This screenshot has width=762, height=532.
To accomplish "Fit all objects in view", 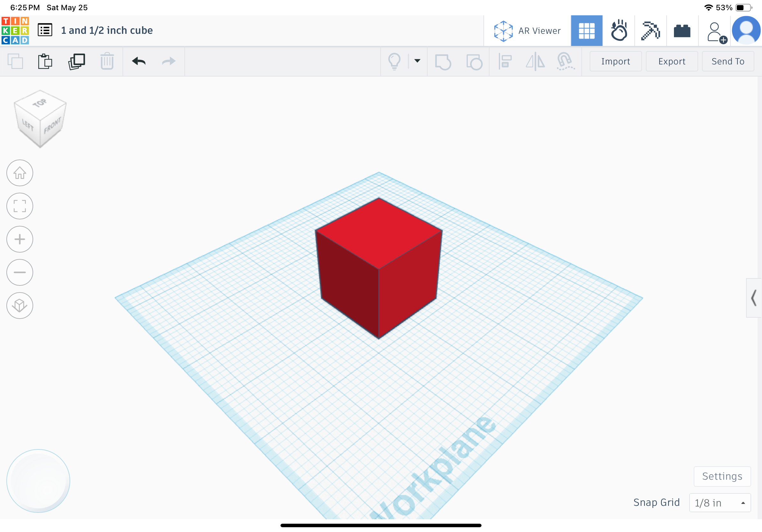I will [19, 206].
